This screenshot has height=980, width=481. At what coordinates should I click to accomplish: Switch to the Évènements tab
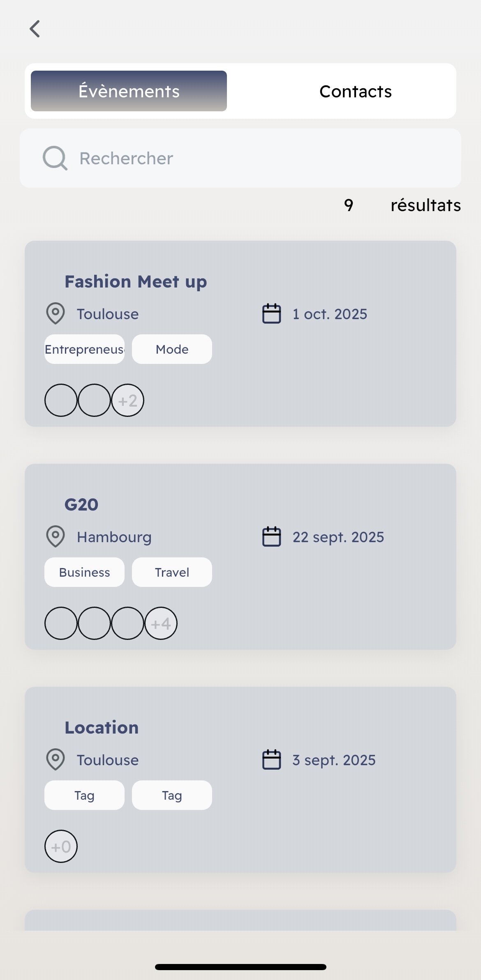[129, 91]
